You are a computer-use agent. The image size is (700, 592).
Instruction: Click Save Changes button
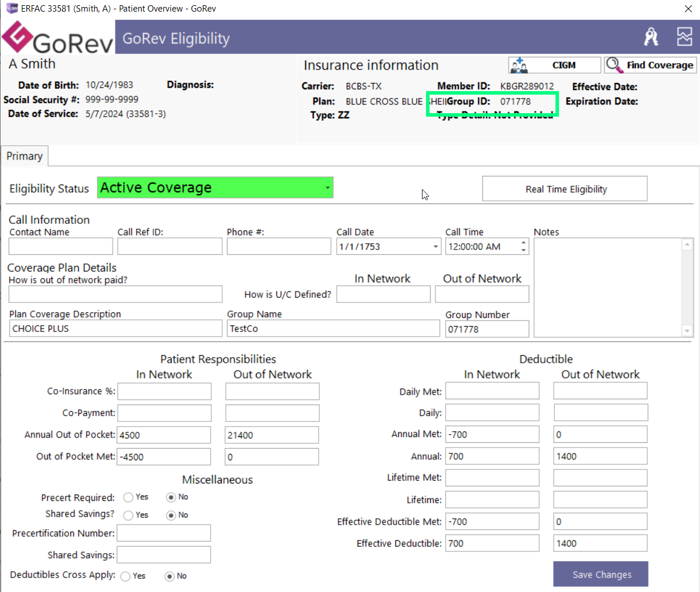click(x=601, y=574)
